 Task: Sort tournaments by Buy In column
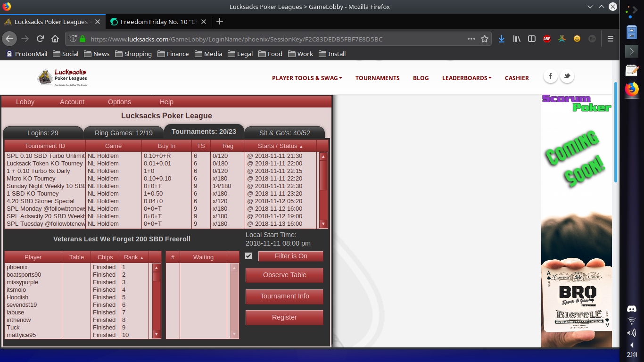pos(167,146)
